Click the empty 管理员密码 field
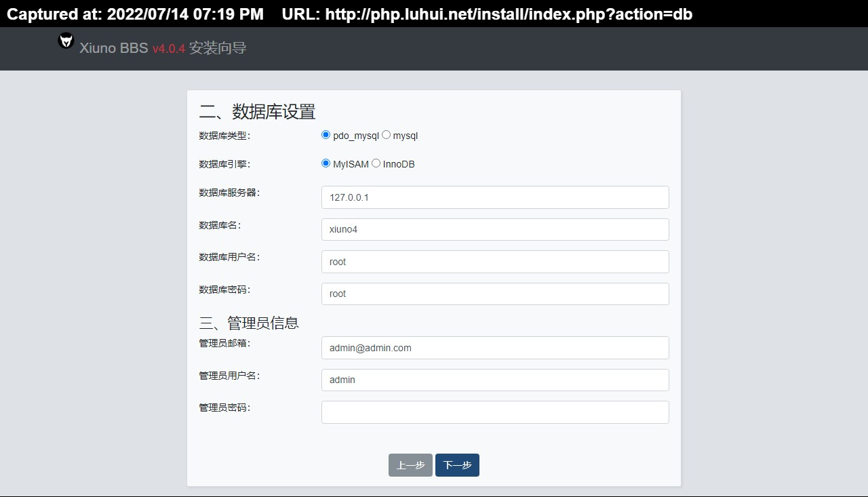Image resolution: width=868 pixels, height=497 pixels. [495, 412]
